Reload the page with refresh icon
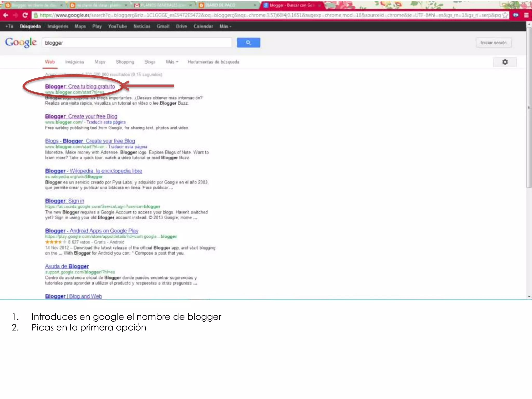The height and width of the screenshot is (399, 532). pyautogui.click(x=25, y=15)
